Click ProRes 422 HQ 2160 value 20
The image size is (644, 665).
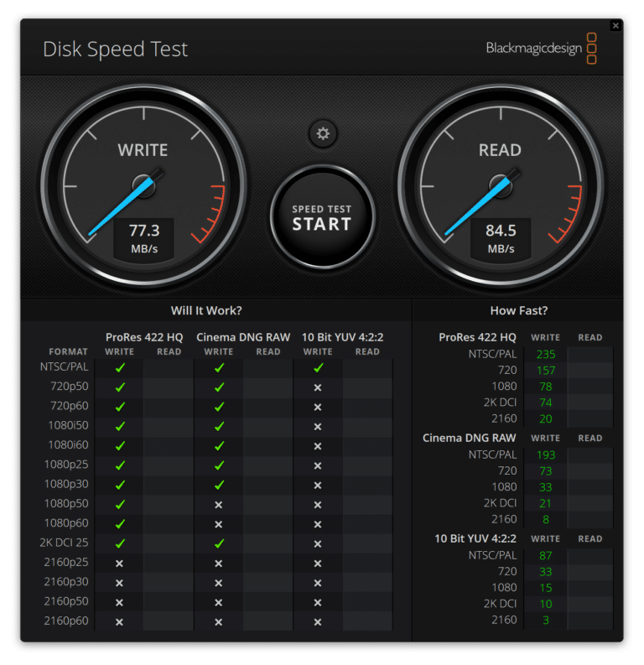pyautogui.click(x=546, y=418)
